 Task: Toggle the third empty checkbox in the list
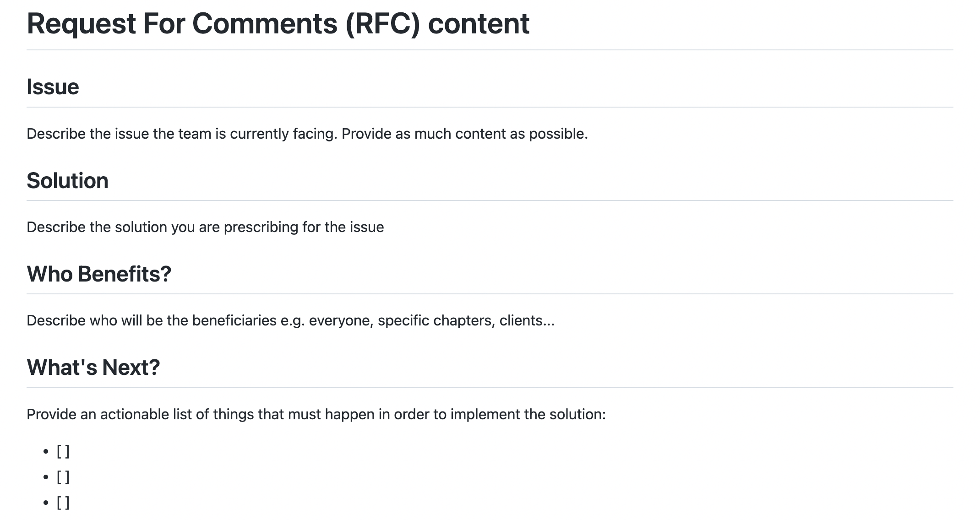(63, 503)
